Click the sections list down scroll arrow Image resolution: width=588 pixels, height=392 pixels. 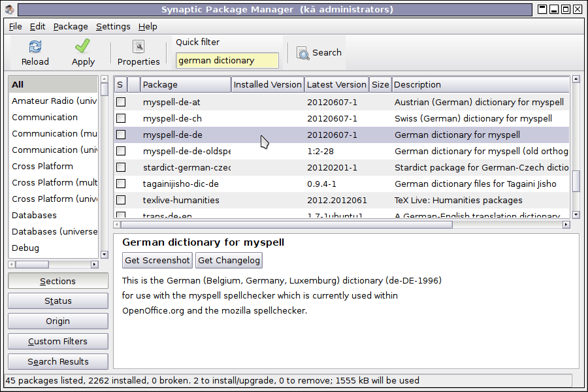click(105, 254)
